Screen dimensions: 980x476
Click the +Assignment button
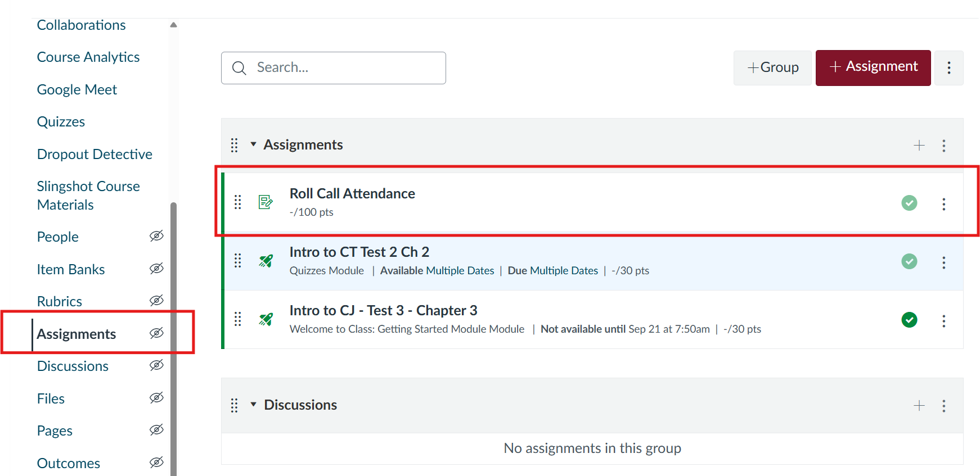pyautogui.click(x=873, y=67)
